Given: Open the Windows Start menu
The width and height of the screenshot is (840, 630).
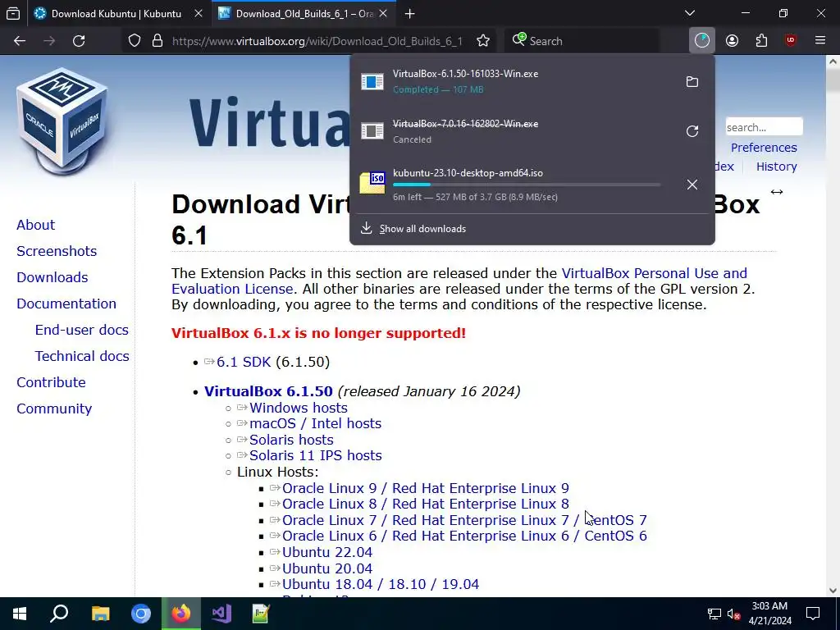Looking at the screenshot, I should click(20, 614).
